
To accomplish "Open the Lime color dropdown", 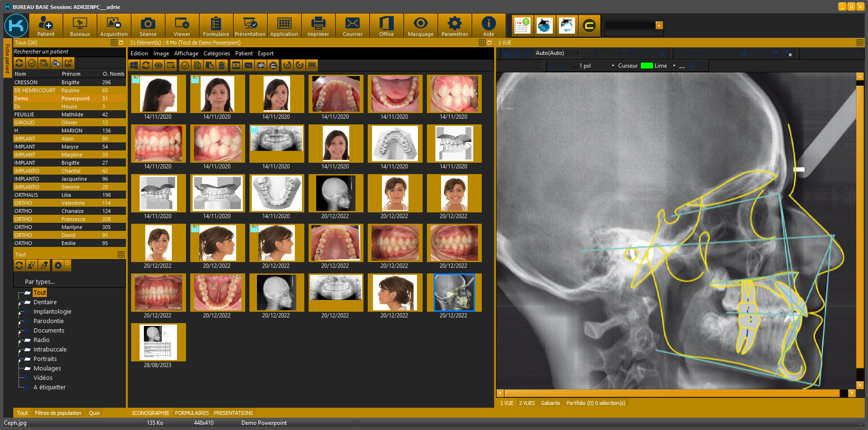I will (674, 66).
